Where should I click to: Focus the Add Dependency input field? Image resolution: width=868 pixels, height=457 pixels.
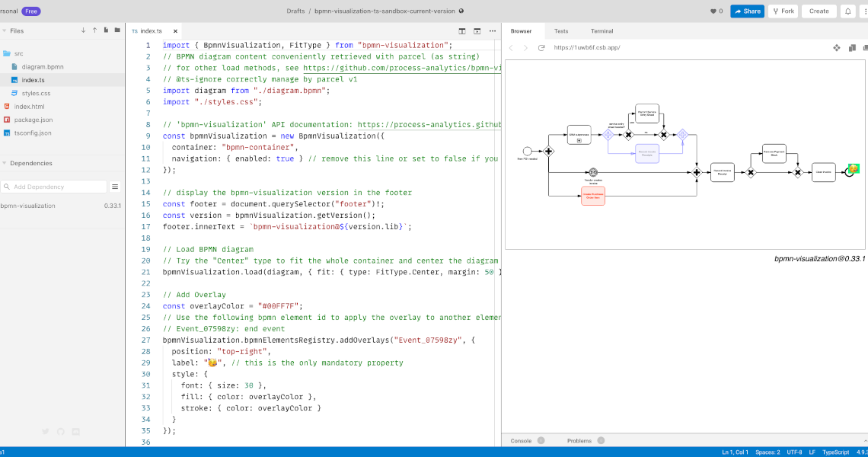point(53,186)
